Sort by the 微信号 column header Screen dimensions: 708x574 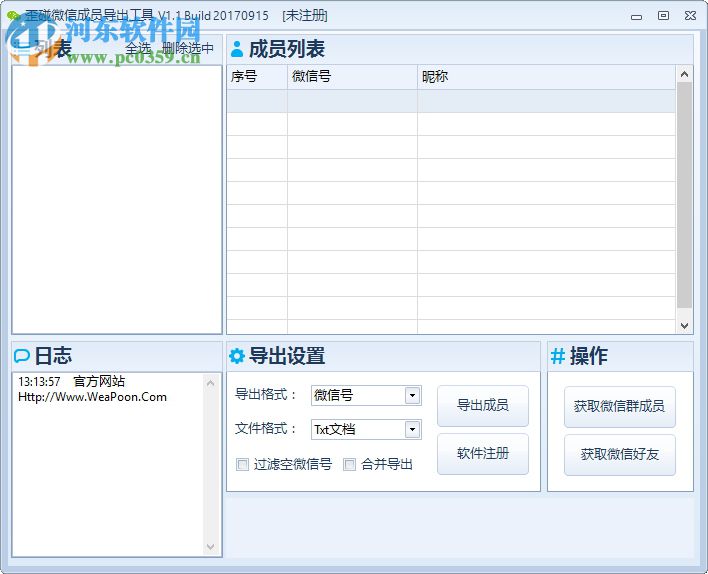(352, 77)
